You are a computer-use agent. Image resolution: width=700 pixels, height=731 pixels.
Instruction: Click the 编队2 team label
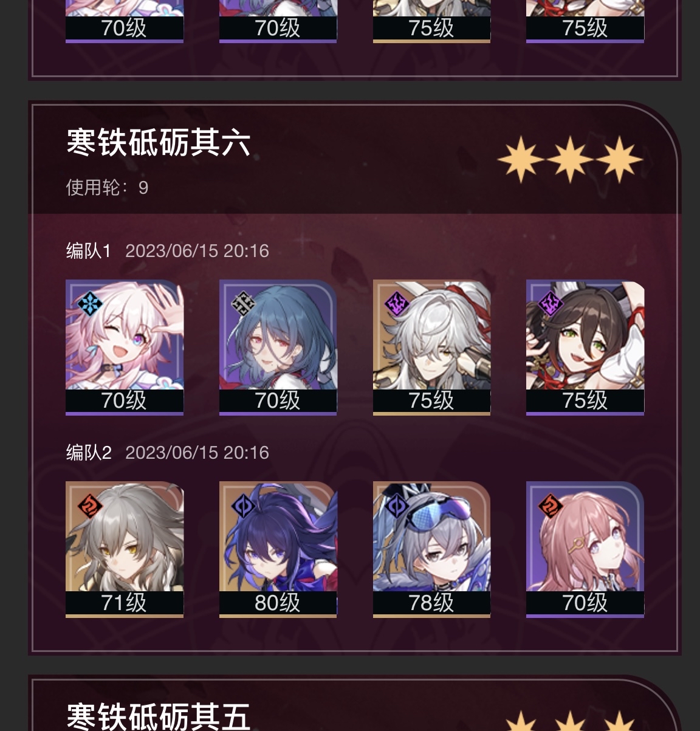click(89, 452)
